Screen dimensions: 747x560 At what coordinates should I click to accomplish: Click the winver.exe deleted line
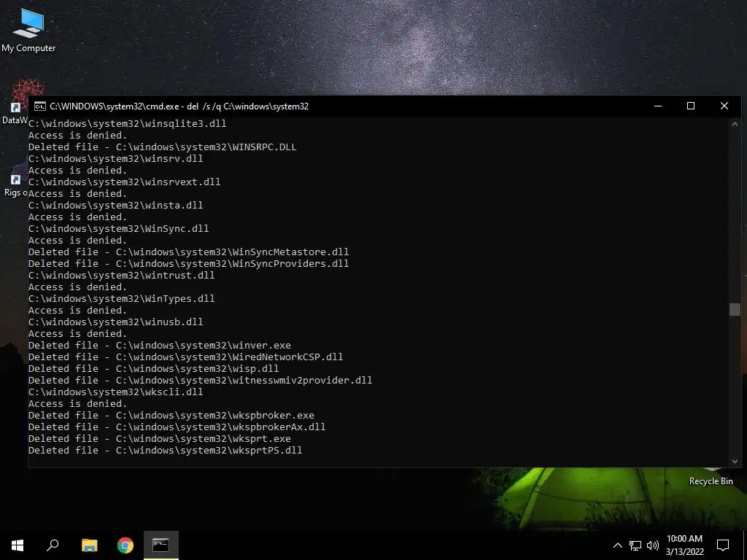click(160, 345)
